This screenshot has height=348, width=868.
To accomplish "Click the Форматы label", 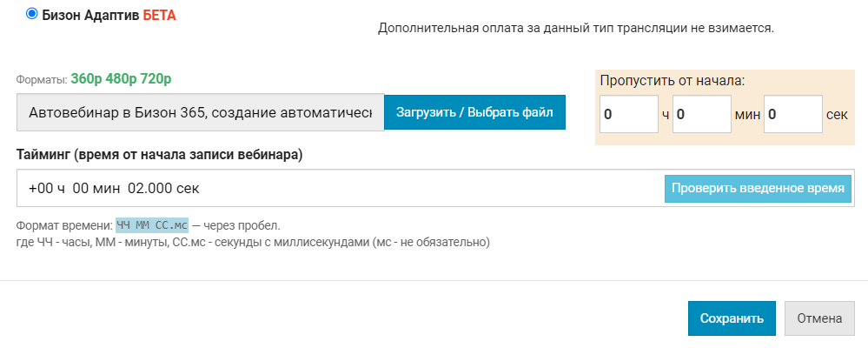I will click(41, 80).
